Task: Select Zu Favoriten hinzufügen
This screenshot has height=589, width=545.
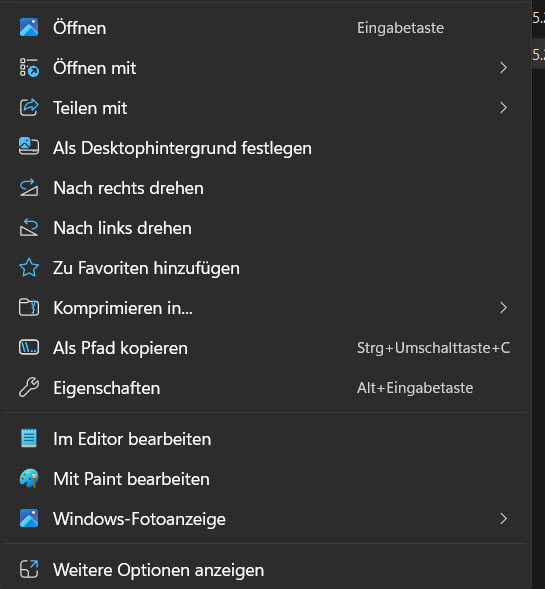Action: tap(266, 268)
